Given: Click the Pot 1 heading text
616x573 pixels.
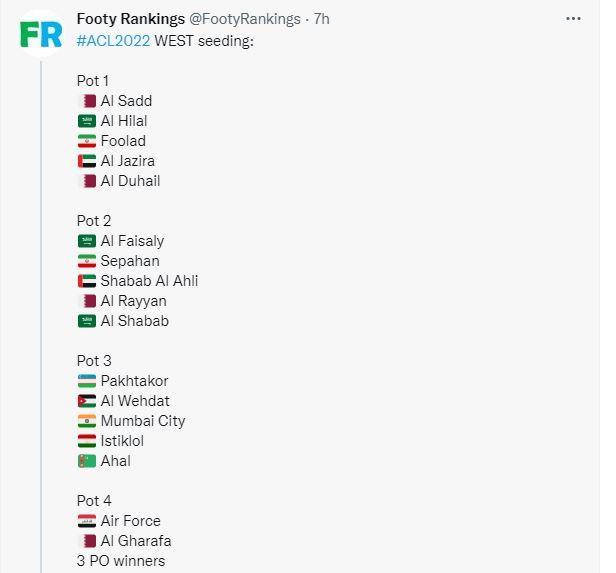Looking at the screenshot, I should tap(93, 81).
